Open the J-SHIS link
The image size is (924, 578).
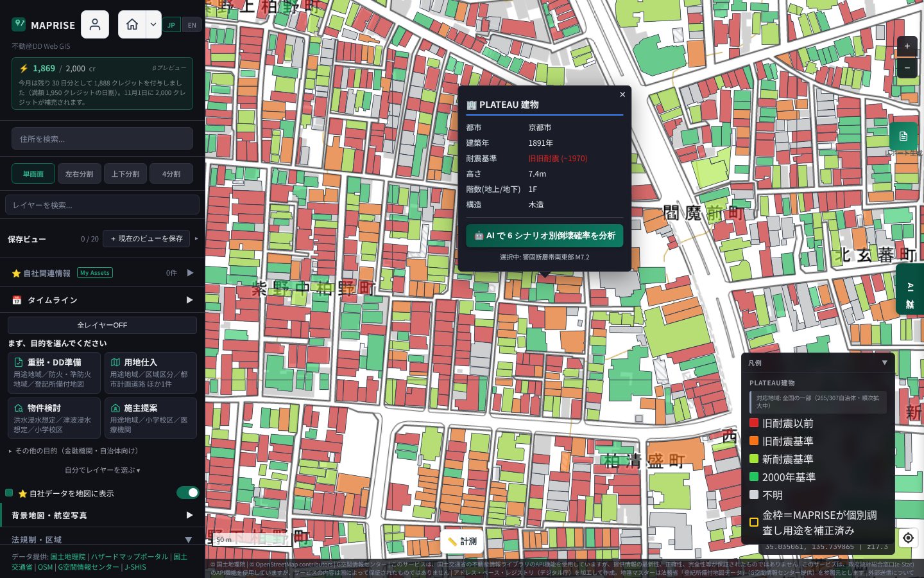(x=135, y=567)
